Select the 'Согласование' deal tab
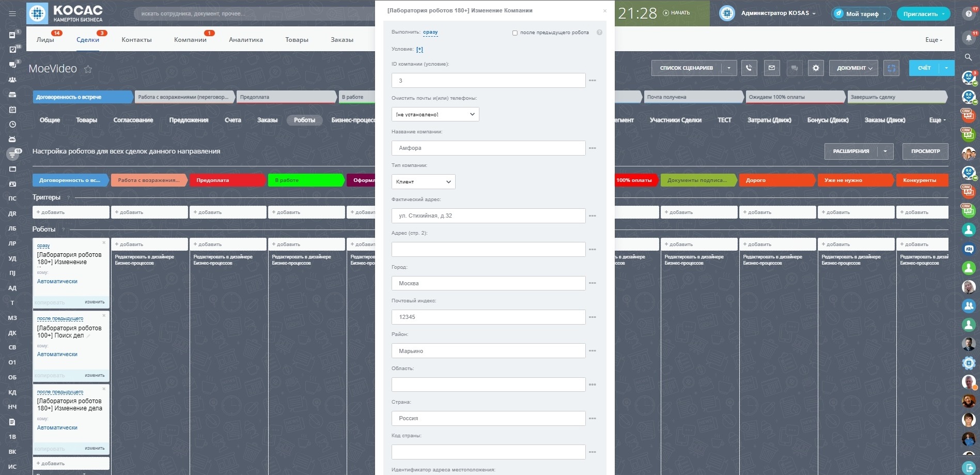The width and height of the screenshot is (980, 475). 133,120
